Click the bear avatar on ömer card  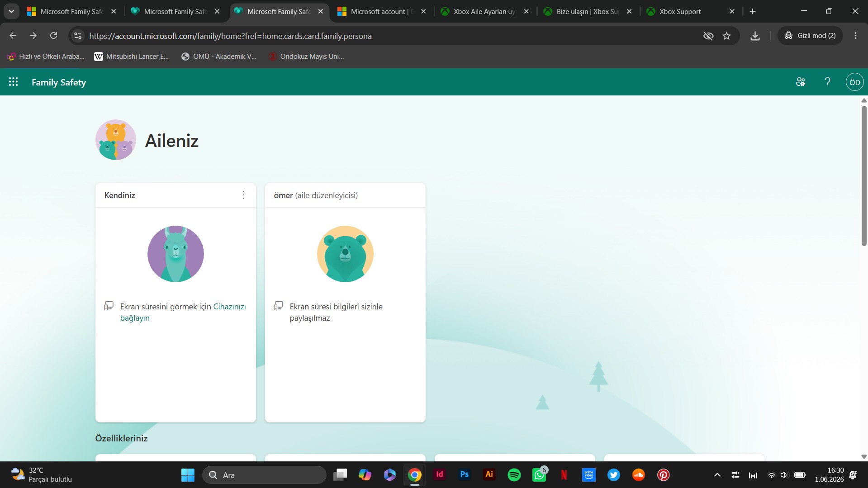tap(345, 254)
